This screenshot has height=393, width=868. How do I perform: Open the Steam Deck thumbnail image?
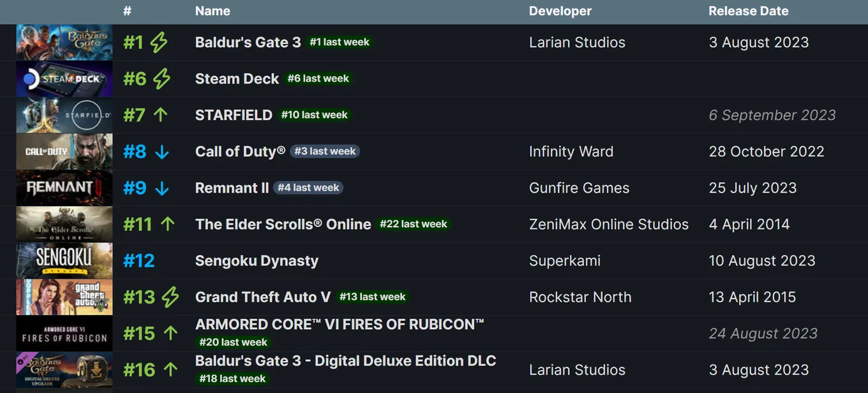coord(64,79)
